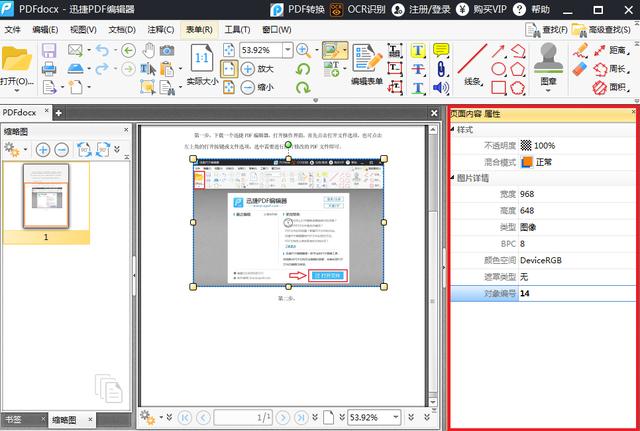Select page 1 thumbnail

click(x=46, y=196)
